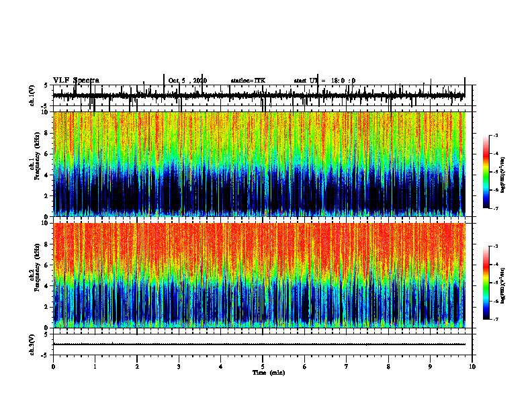Screen dimensions: 532x411
Task: Click the "ch.1(V)" waveform axis label
Action: coord(32,95)
